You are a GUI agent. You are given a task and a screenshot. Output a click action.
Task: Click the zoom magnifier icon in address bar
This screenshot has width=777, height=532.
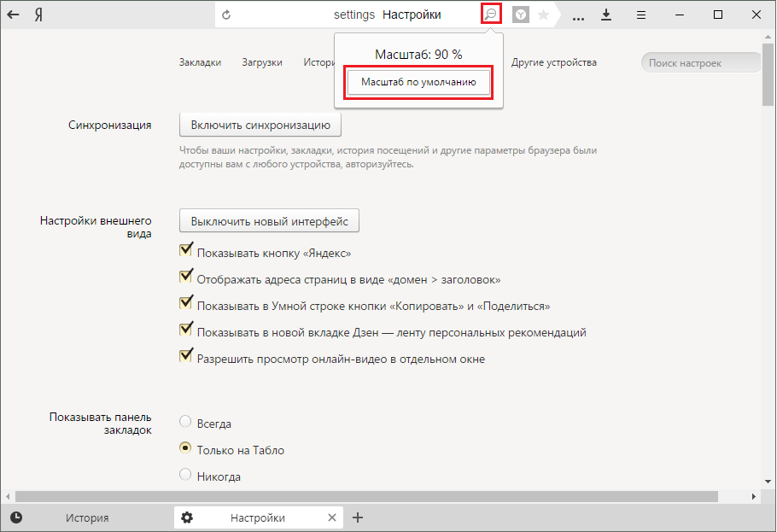click(x=491, y=15)
